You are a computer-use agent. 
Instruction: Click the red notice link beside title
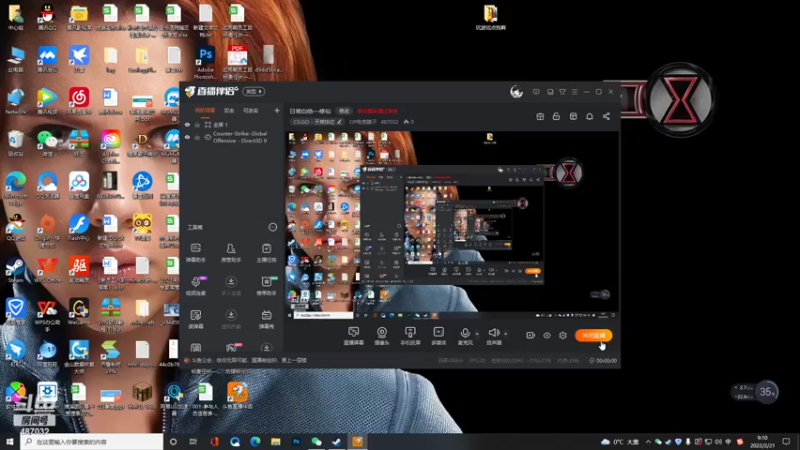tap(377, 111)
